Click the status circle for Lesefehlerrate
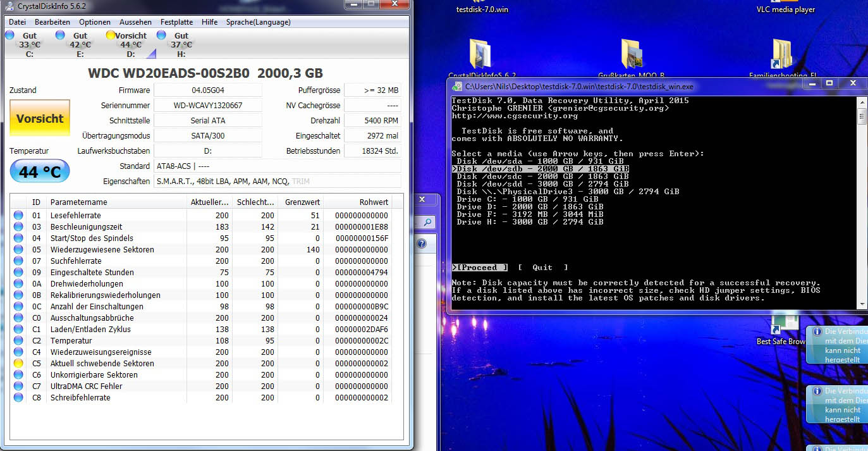 pos(18,215)
